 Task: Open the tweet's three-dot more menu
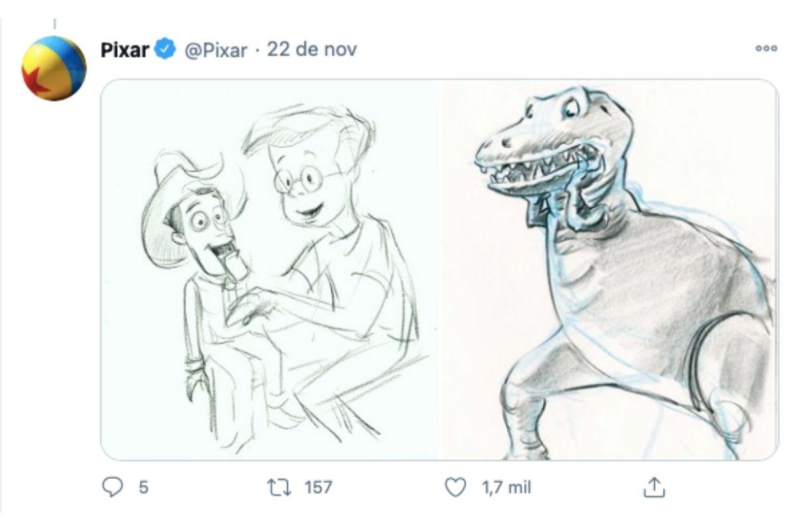pos(767,49)
